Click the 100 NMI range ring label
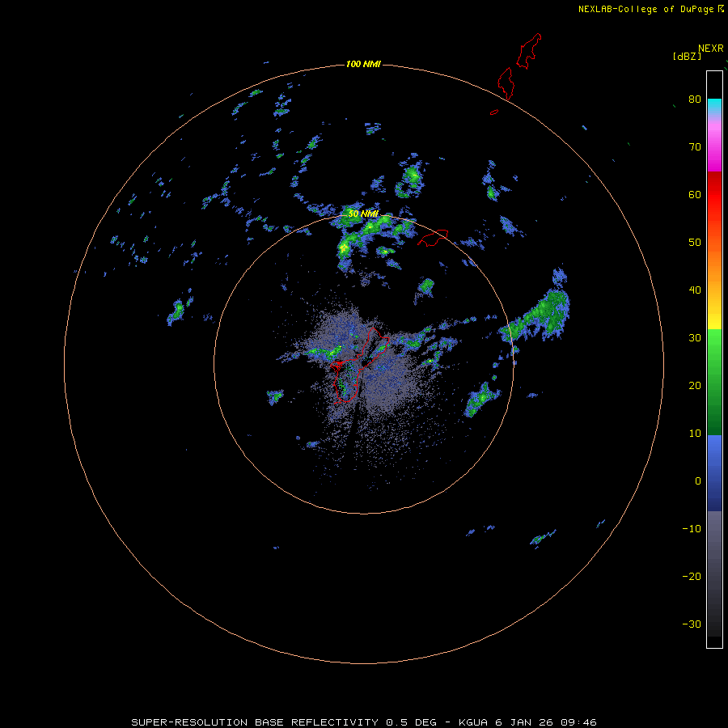 coord(363,64)
